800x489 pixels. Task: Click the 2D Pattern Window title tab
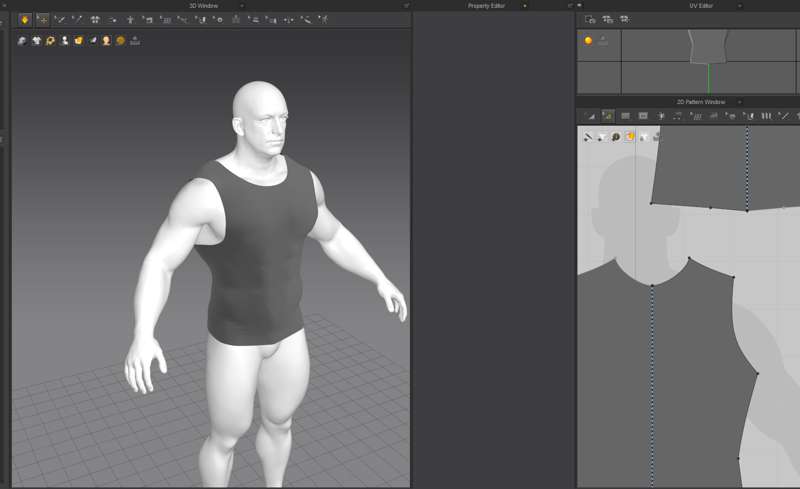point(700,102)
